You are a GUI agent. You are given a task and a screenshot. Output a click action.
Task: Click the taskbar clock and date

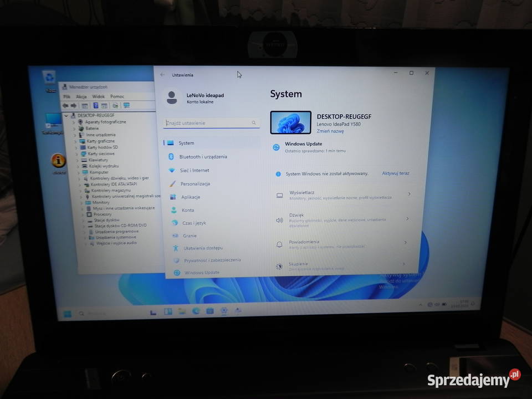pos(459,304)
